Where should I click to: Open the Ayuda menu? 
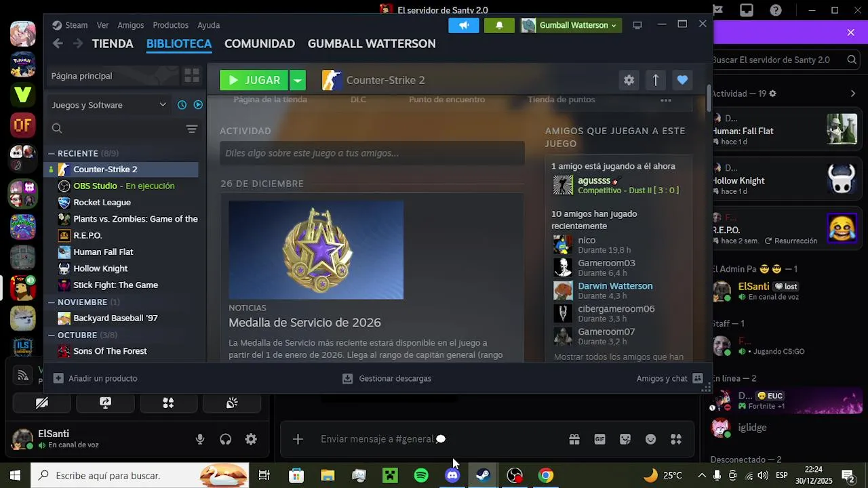(208, 25)
